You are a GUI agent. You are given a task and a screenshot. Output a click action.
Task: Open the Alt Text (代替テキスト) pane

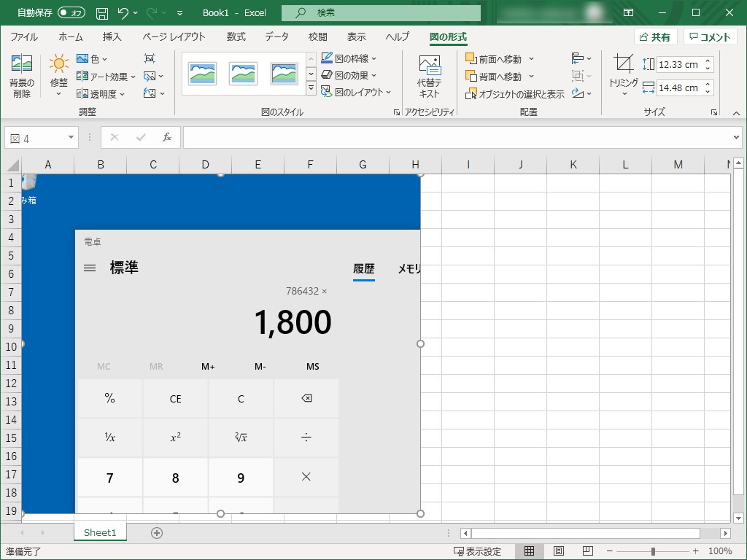(x=429, y=75)
